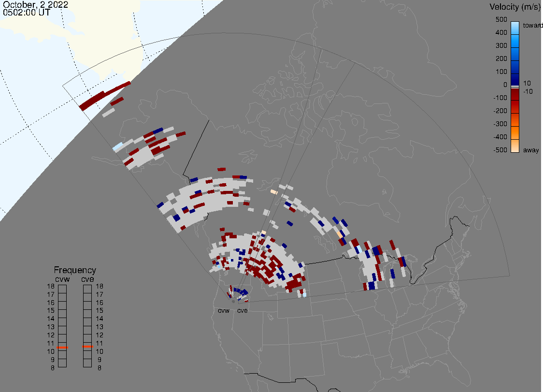Image resolution: width=543 pixels, height=392 pixels.
Task: Click the cvw frequency marker bar
Action: coord(62,347)
